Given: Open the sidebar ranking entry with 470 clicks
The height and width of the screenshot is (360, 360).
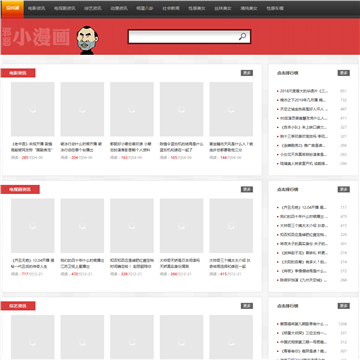Looking at the screenshot, I should pos(304,217).
